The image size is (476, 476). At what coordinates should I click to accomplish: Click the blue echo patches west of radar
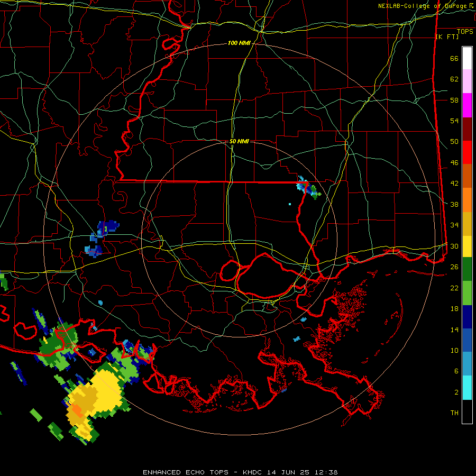coord(101,239)
